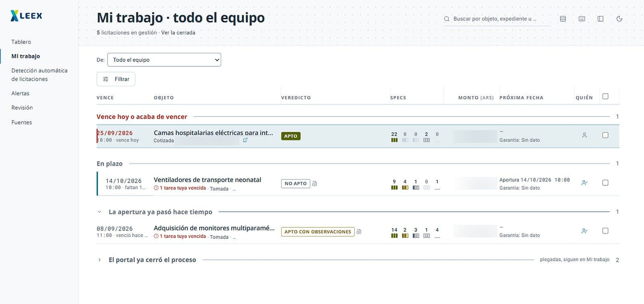This screenshot has height=304, width=644.
Task: Click specs bar under 22 in Camas row
Action: point(394,140)
